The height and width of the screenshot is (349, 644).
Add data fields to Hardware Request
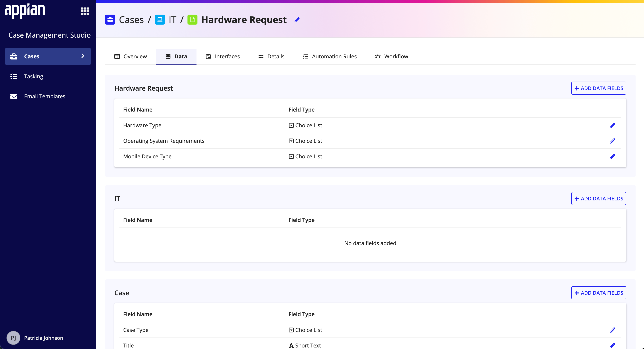point(599,88)
